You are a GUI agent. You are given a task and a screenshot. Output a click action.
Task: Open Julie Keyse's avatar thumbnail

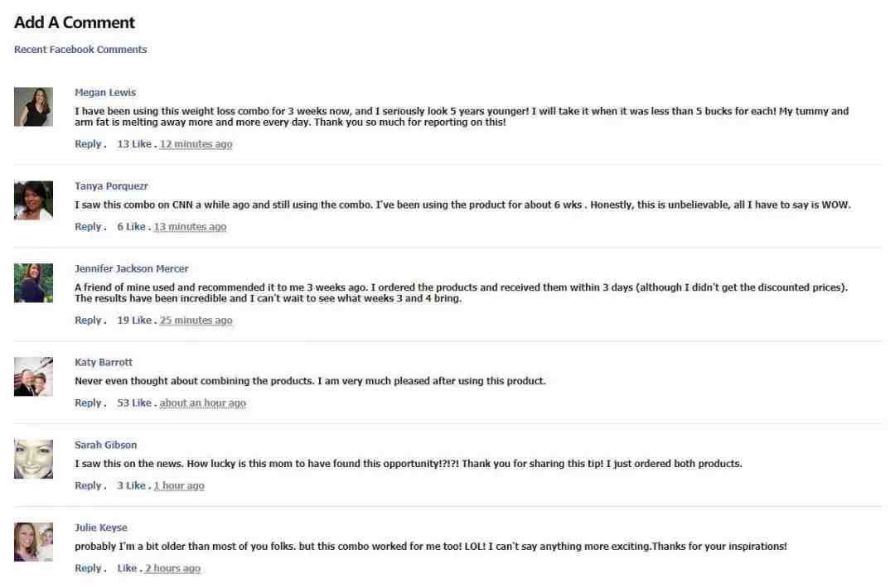coord(33,542)
